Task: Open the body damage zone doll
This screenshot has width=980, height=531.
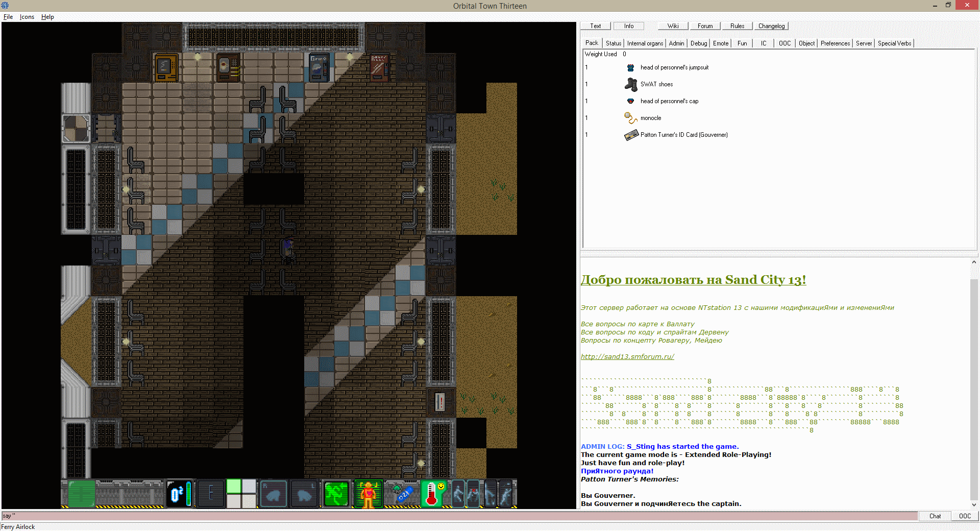Action: 368,494
